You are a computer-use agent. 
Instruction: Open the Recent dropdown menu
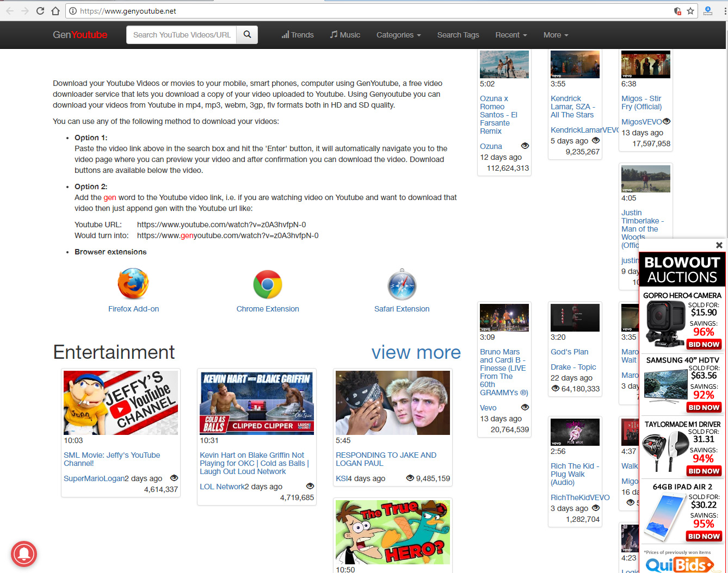coord(510,35)
